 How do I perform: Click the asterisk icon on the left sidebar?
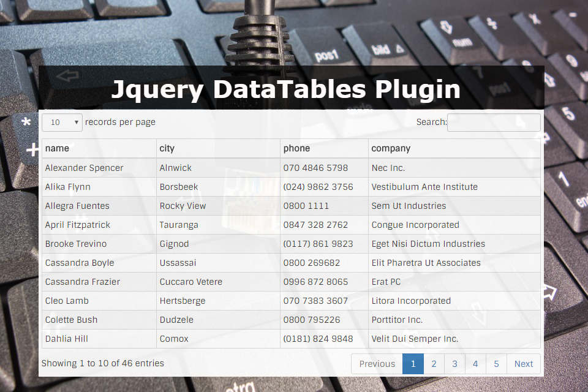tap(25, 121)
